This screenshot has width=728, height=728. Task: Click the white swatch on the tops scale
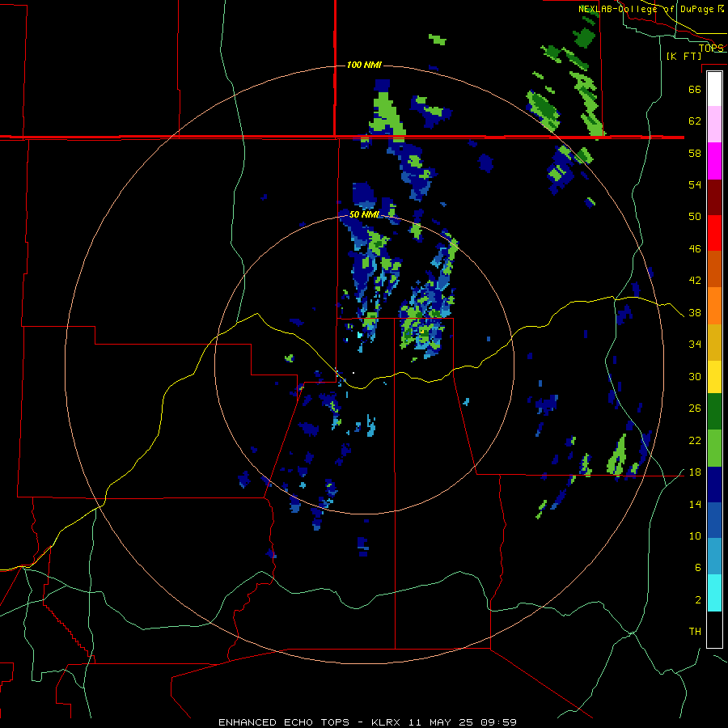[714, 89]
